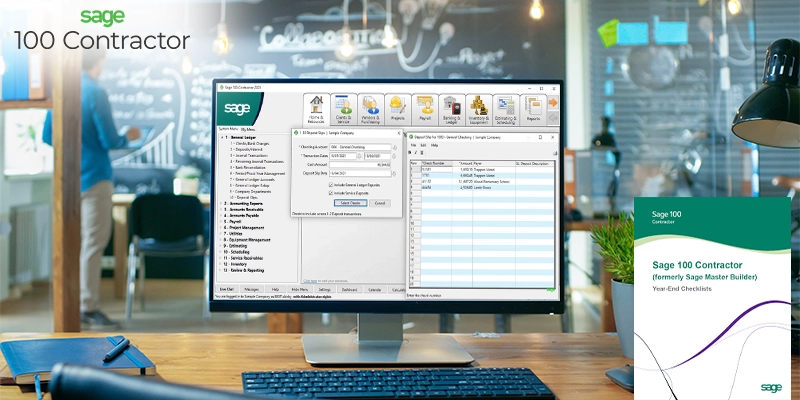Open the Vendors & Purchasing tab icon

(370, 104)
